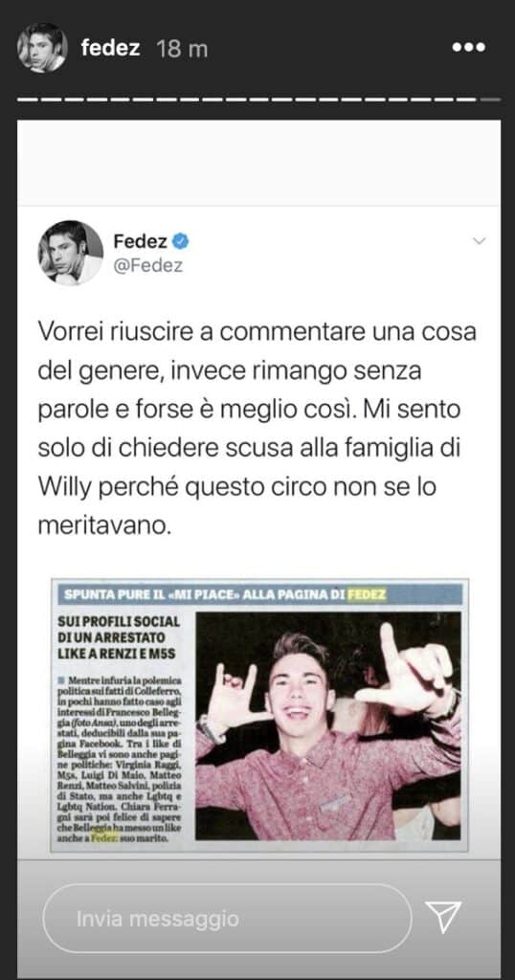Expand the tweet chevron dropdown arrow
Viewport: 515px width, 980px height.
coord(479,241)
